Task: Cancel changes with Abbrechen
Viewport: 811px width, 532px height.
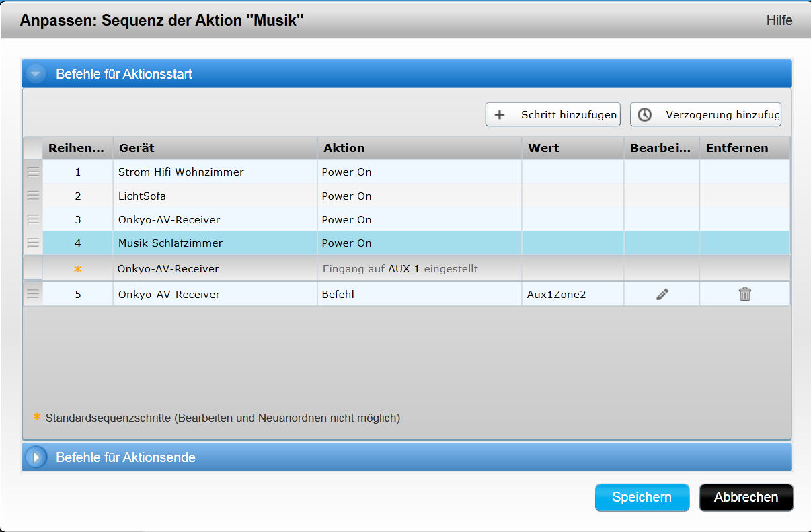Action: click(746, 498)
